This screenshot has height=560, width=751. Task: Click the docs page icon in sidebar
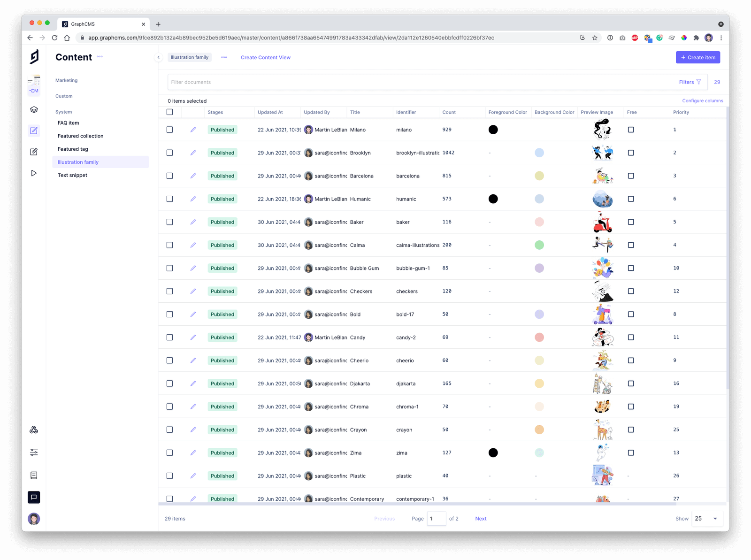click(34, 476)
